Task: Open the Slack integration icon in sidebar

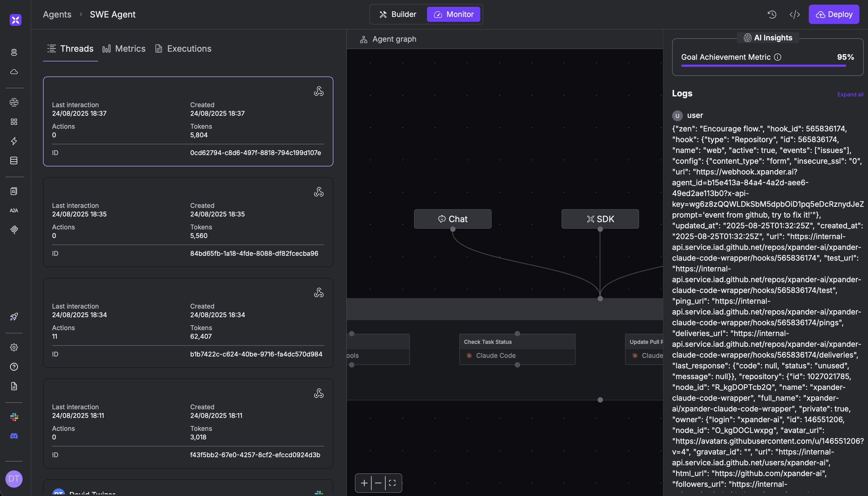Action: click(x=14, y=417)
